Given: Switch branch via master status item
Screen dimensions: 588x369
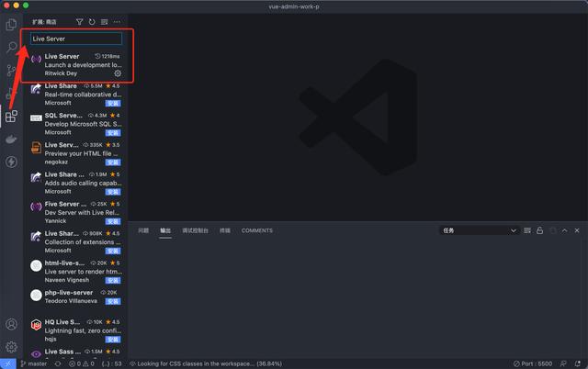Looking at the screenshot, I should point(34,363).
